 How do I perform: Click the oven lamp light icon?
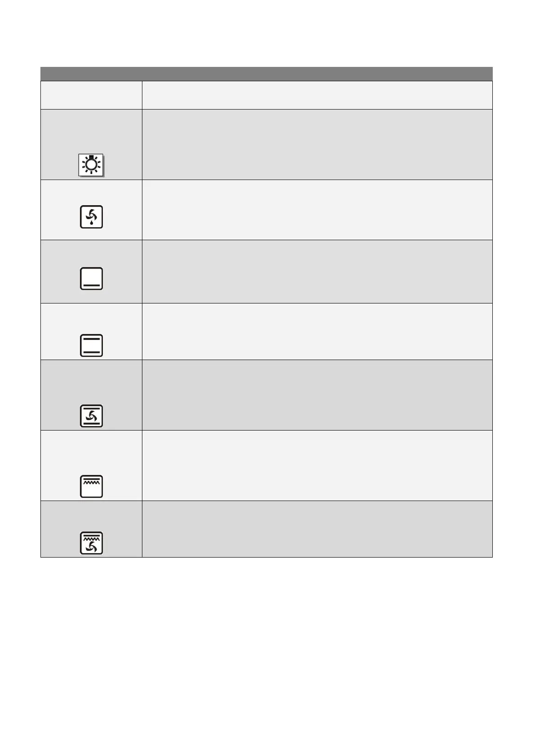[91, 165]
